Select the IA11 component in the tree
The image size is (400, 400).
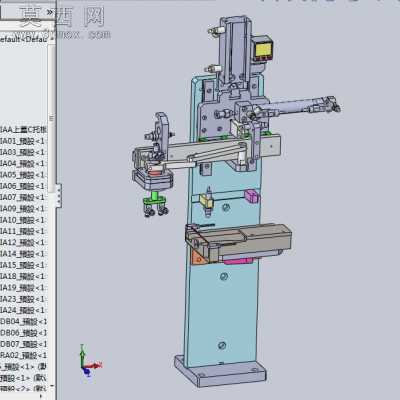pyautogui.click(x=23, y=231)
